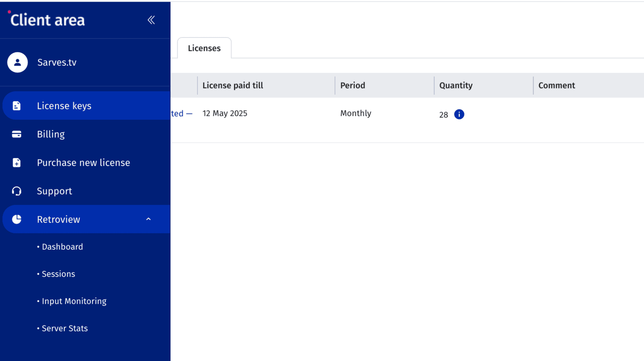Viewport: 644px width, 361px height.
Task: Click the Purchase new license plus-document icon
Action: (x=16, y=163)
